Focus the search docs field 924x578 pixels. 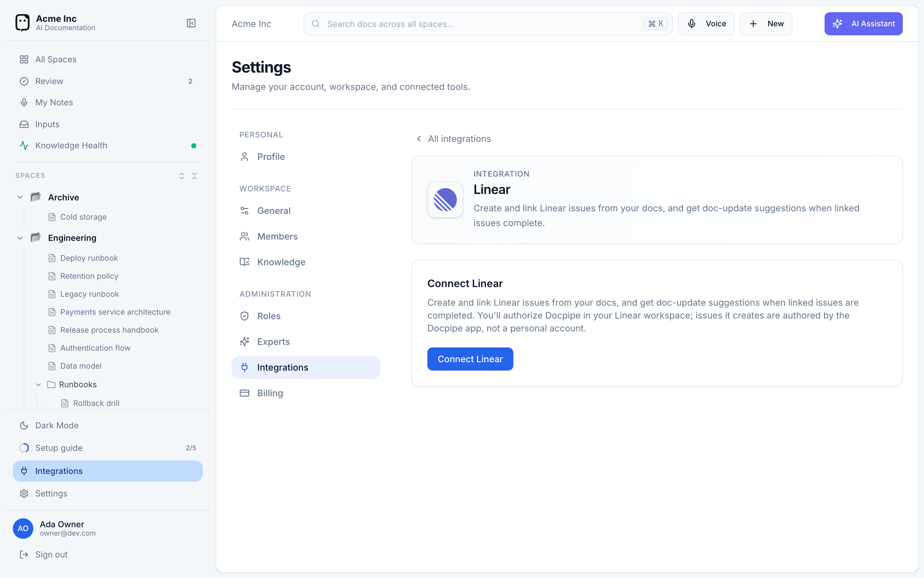point(488,24)
